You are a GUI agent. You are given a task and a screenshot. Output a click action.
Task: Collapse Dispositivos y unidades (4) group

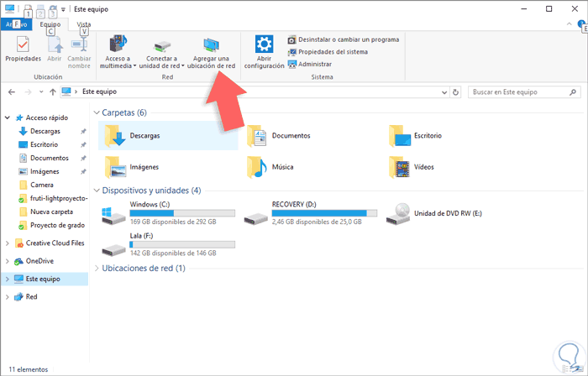97,191
